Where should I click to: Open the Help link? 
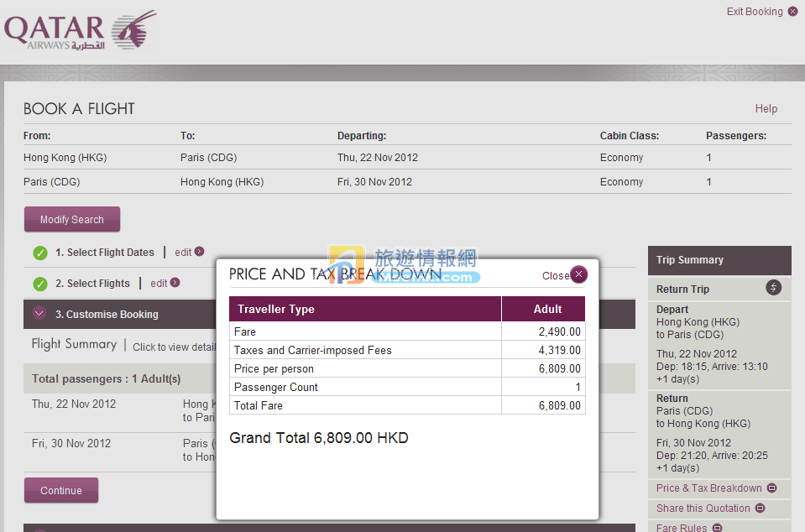[766, 108]
